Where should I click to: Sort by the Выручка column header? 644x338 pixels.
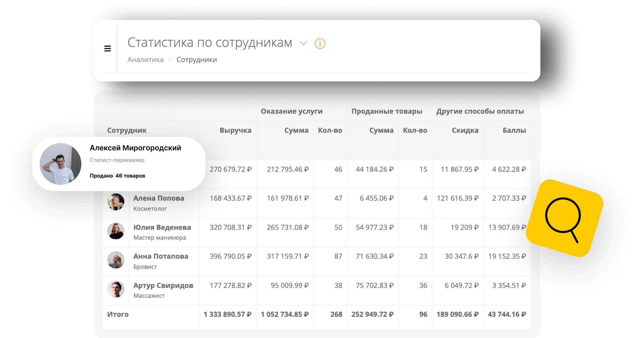(x=235, y=130)
